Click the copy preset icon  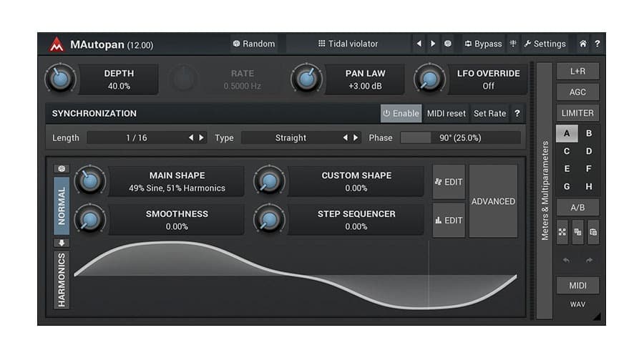[x=578, y=232]
